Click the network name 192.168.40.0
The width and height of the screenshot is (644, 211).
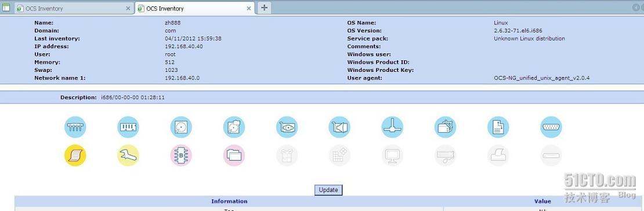pyautogui.click(x=182, y=78)
